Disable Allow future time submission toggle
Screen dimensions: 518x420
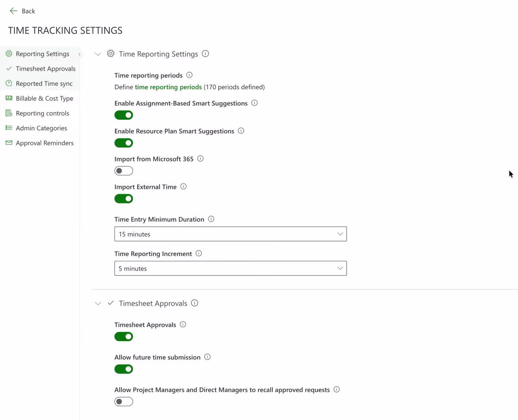click(x=124, y=369)
